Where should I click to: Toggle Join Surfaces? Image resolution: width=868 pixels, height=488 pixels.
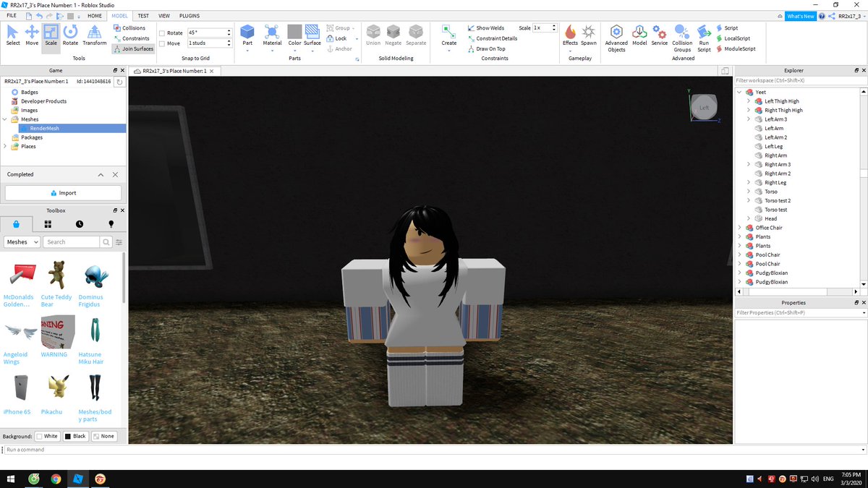coord(134,49)
